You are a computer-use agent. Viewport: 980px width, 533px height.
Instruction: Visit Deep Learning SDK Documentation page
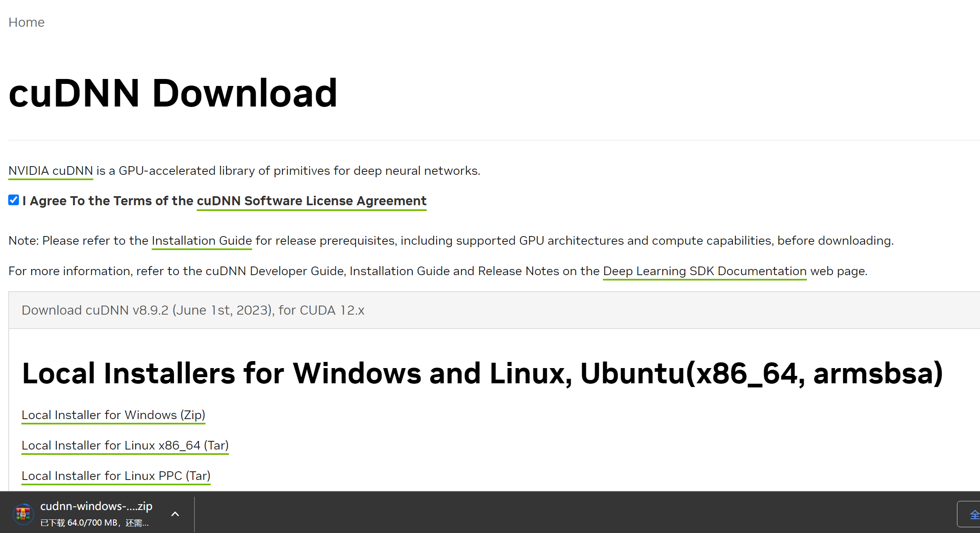(705, 271)
